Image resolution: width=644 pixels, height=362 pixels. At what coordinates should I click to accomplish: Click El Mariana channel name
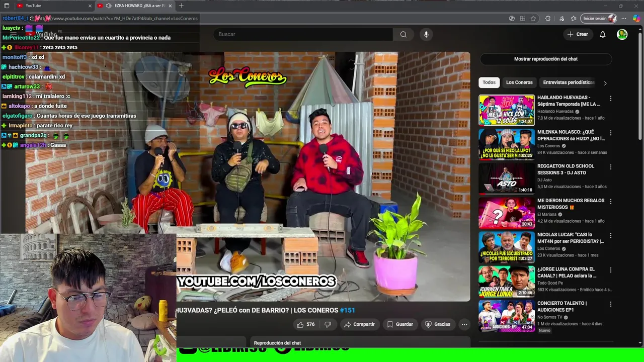coord(547,214)
